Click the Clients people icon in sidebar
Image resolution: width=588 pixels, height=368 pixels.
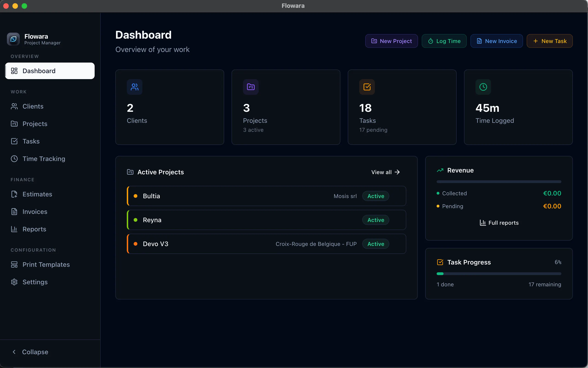[14, 106]
